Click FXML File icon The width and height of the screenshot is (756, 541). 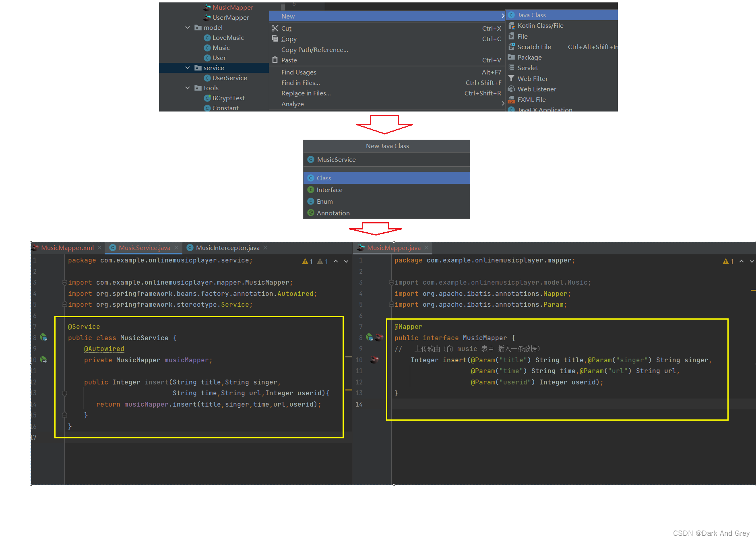point(511,99)
